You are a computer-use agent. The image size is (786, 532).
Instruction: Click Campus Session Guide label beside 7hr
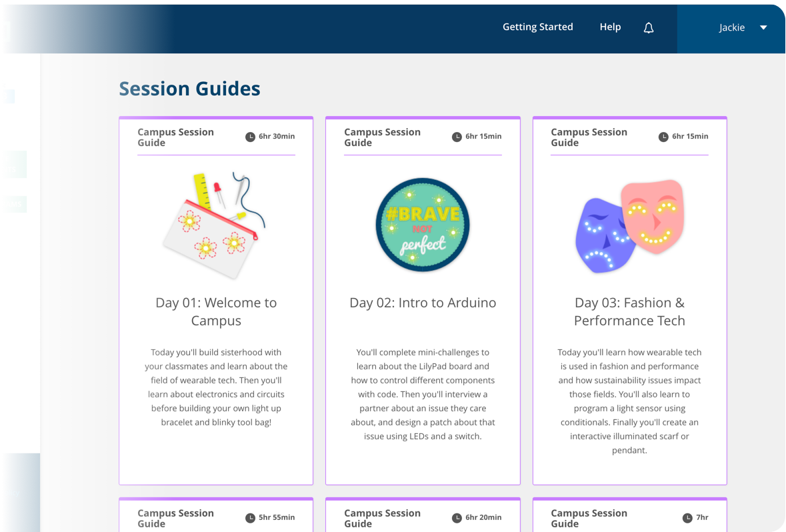(x=589, y=519)
